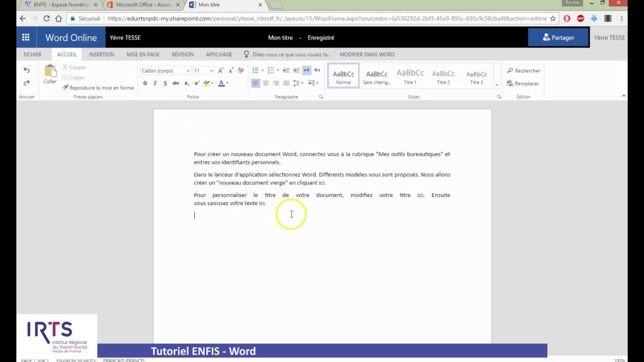Collapse the ribbon with chevron

[624, 96]
